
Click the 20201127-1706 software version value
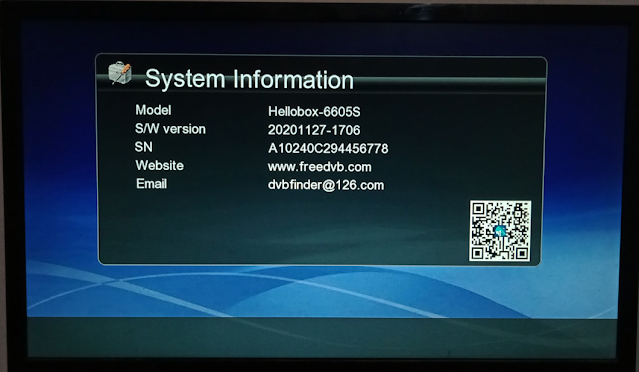click(314, 130)
